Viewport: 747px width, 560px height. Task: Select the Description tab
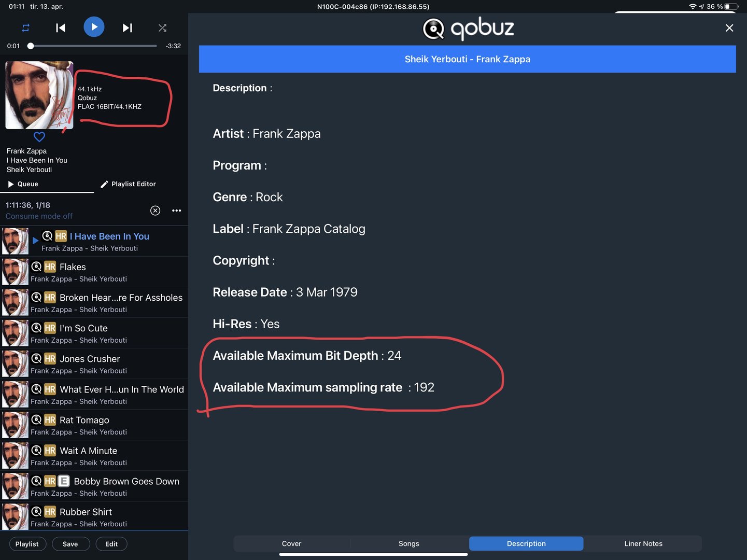point(526,543)
